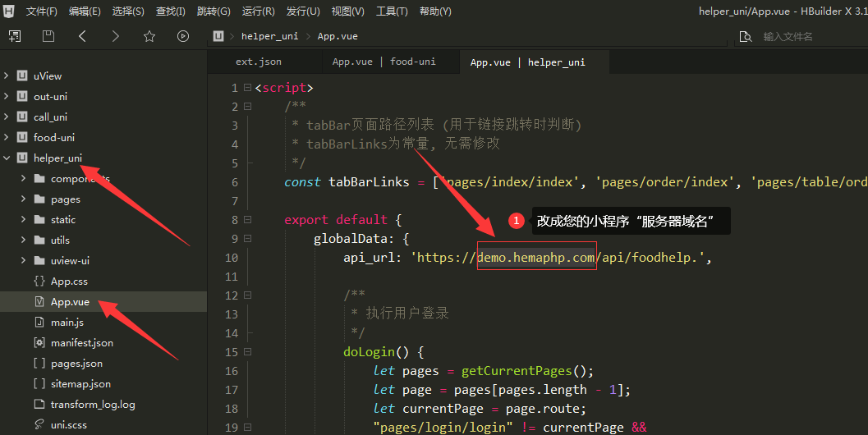The height and width of the screenshot is (435, 868).
Task: Expand the call_uni project
Action: (6, 117)
